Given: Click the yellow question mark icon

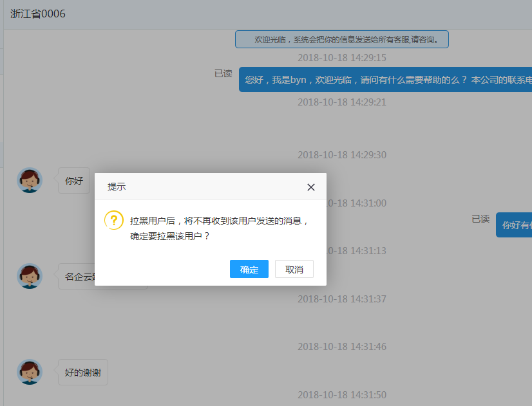Looking at the screenshot, I should coord(114,220).
